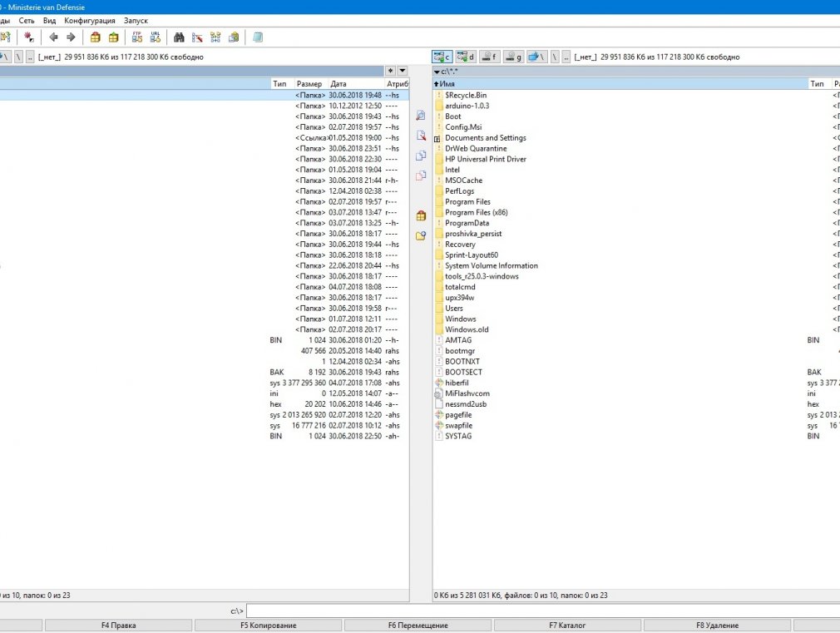
Task: Go forward with the right arrow icon
Action: tap(71, 37)
